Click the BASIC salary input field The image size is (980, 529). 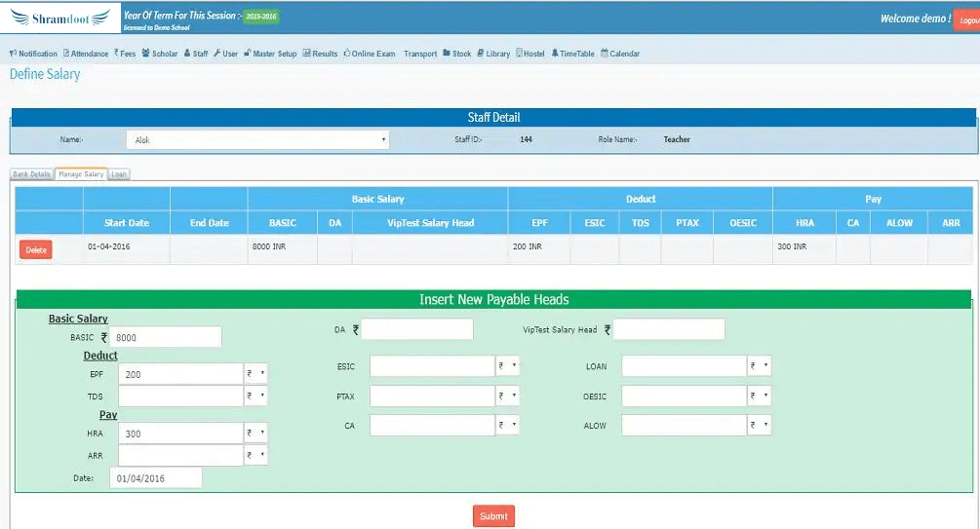(167, 337)
